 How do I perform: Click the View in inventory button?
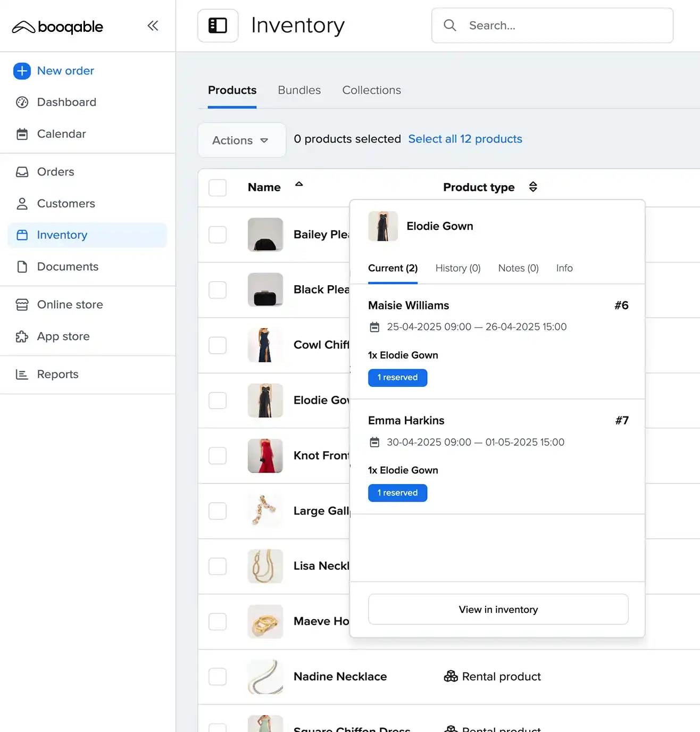tap(498, 610)
